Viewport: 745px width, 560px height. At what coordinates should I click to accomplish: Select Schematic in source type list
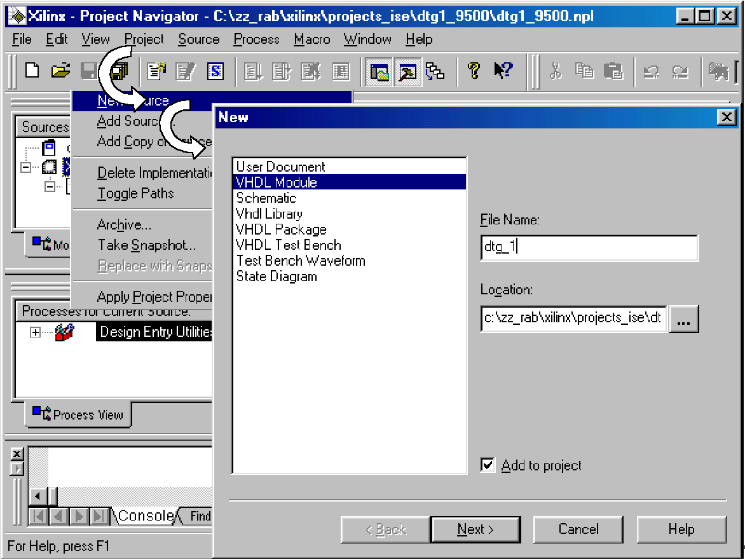[349, 198]
